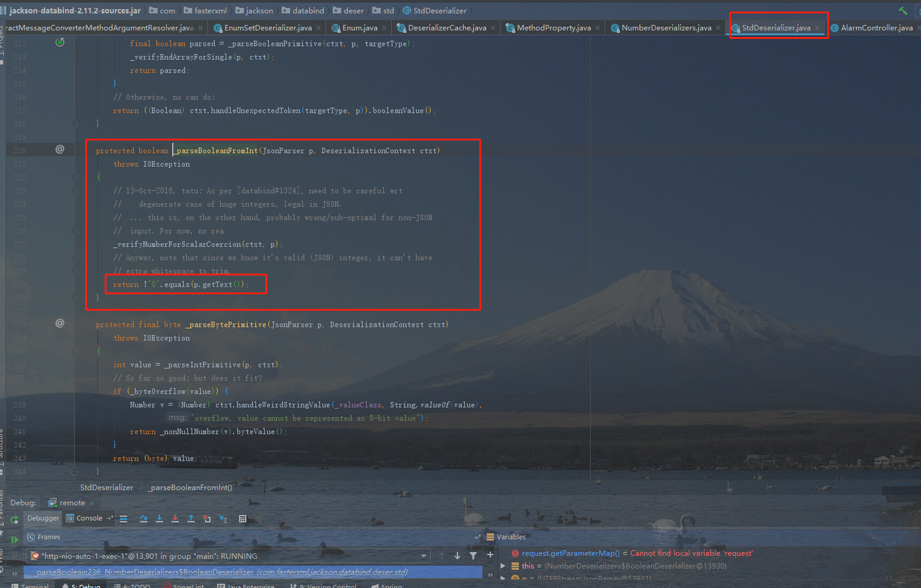Close the NumberDeserializers.java tab

[718, 27]
